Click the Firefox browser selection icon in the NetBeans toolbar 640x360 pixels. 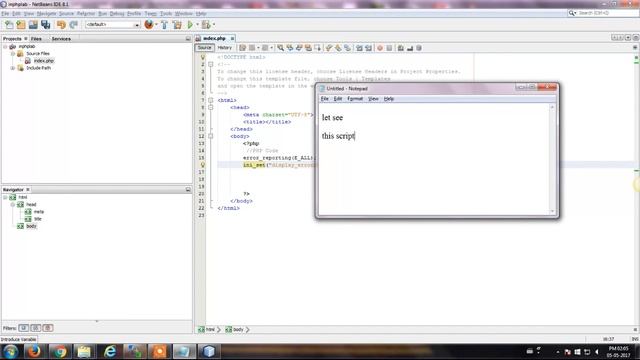tap(149, 24)
